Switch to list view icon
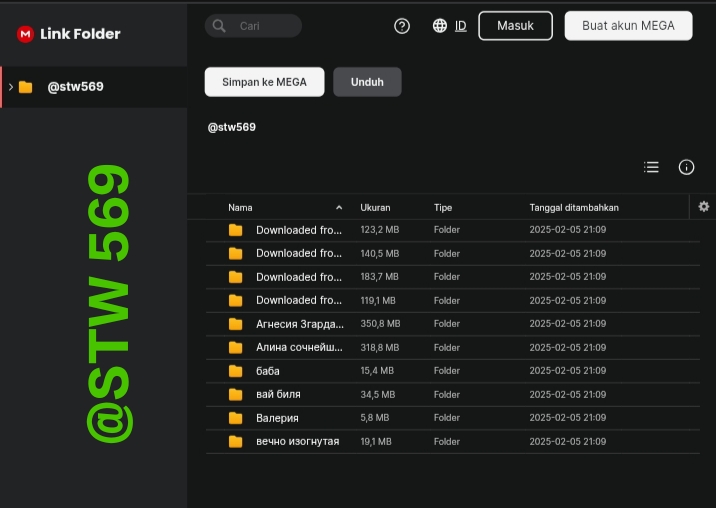716x508 pixels. pyautogui.click(x=651, y=167)
